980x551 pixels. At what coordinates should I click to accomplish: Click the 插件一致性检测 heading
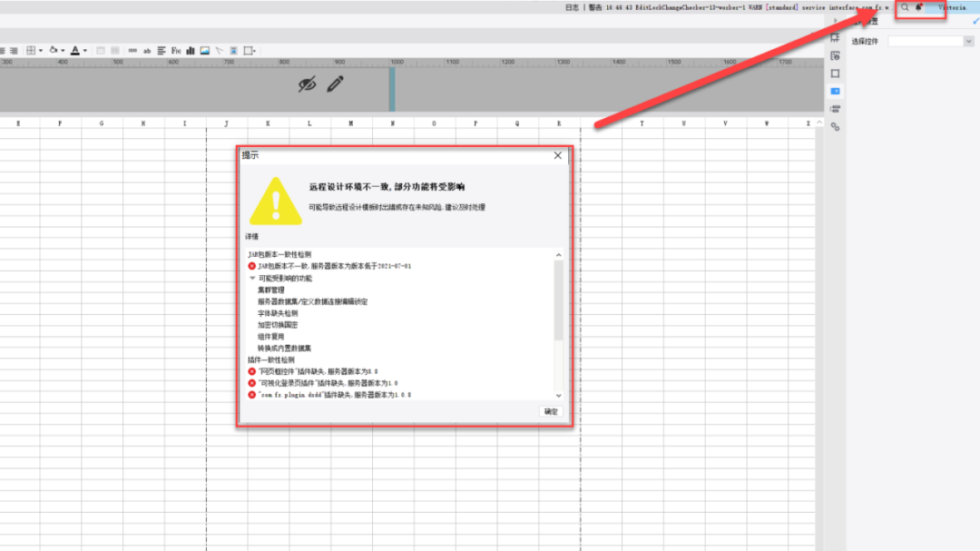(270, 360)
